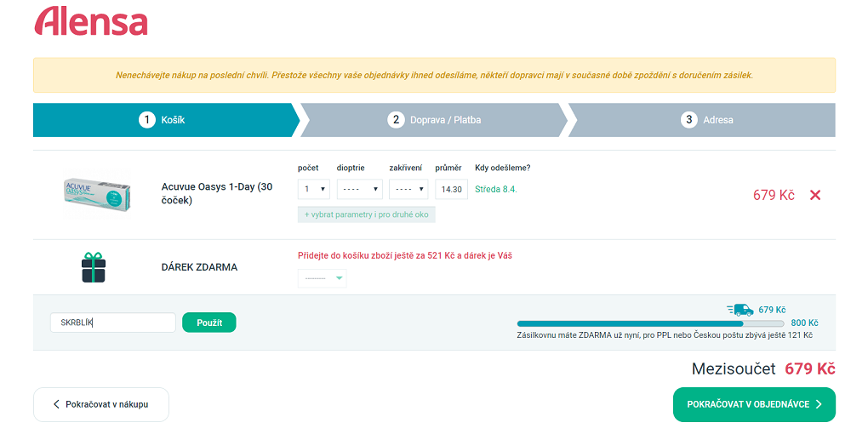
Task: Click the Acuvue Oasys product thumbnail
Action: coord(97,195)
